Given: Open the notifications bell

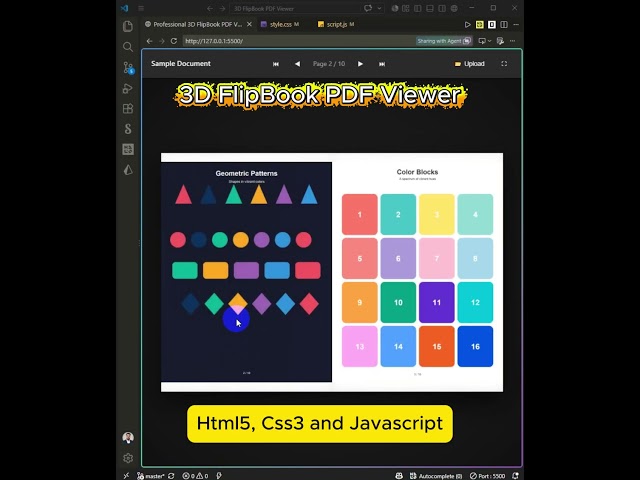Looking at the screenshot, I should pyautogui.click(x=516, y=476).
